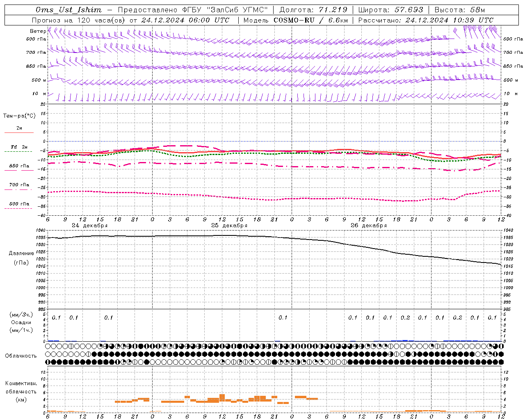This screenshot has height=420, width=525.
Task: Click the '(мм/3ч.)' precipitation unit label
Action: coord(21,315)
